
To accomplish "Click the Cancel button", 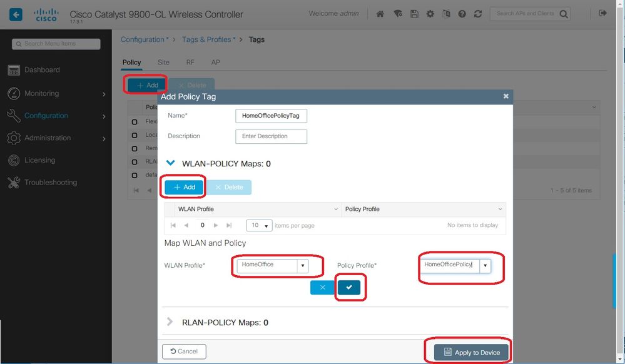I will point(184,351).
